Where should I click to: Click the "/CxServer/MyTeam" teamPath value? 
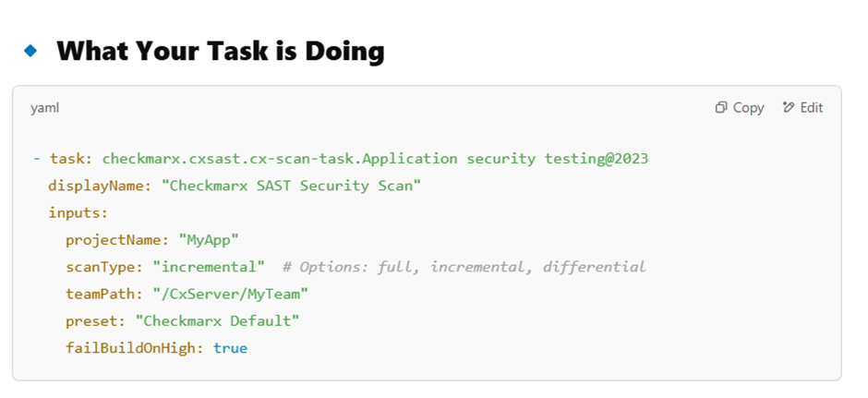(230, 294)
